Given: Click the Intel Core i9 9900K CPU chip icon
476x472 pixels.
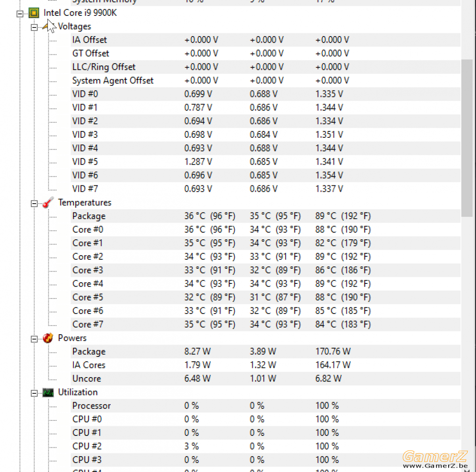Looking at the screenshot, I should click(x=34, y=13).
